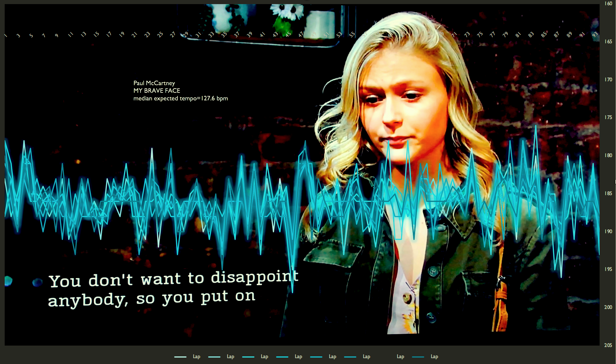
Task: Click the darkest, last legend line swatch
Action: (418, 357)
